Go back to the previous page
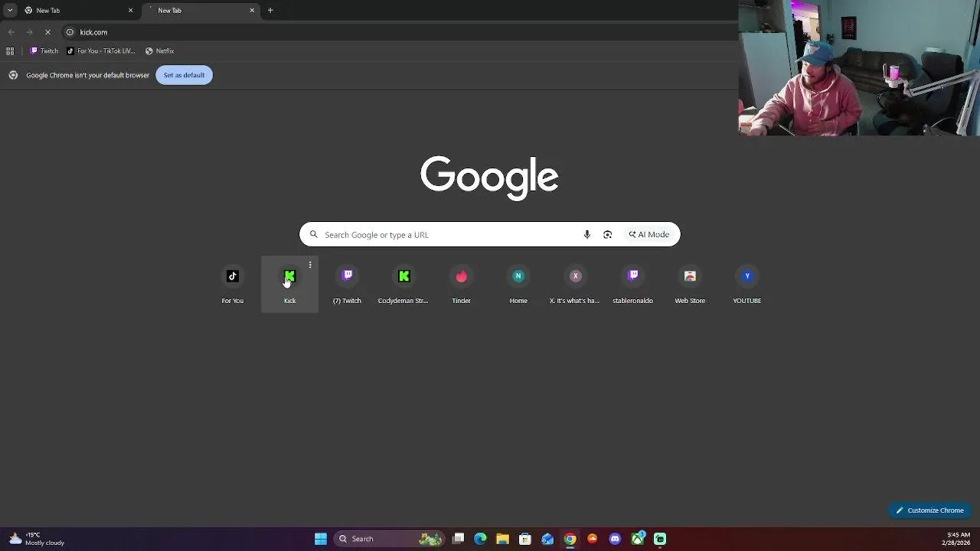This screenshot has width=980, height=551. pyautogui.click(x=11, y=32)
